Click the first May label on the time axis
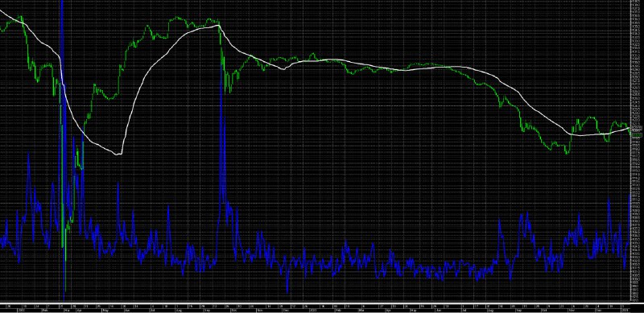Image resolution: width=644 pixels, height=313 pixels. (106, 310)
